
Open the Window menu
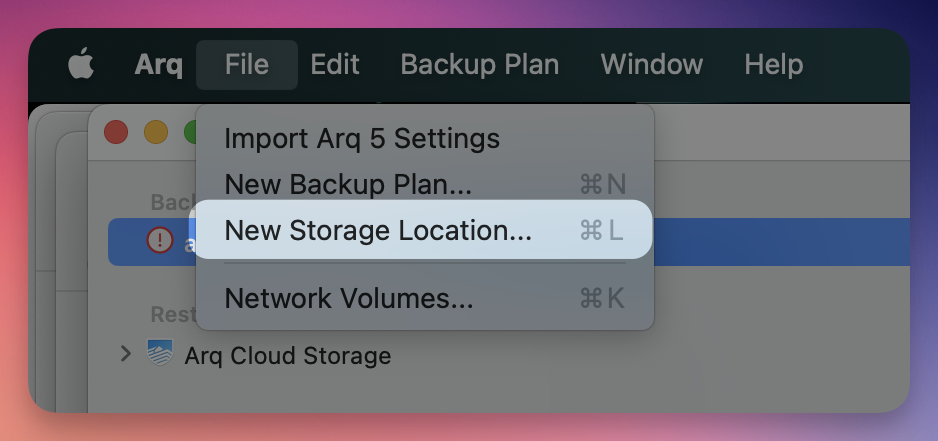[x=652, y=65]
